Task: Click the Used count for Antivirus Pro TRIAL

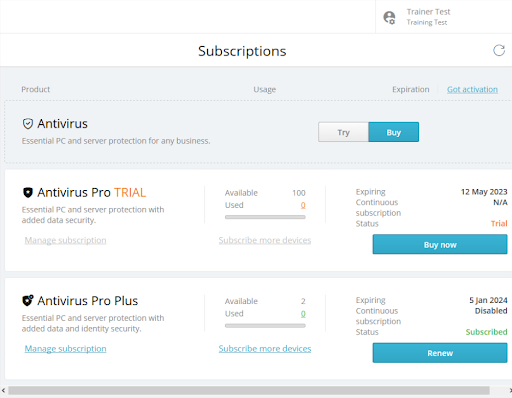Action: click(303, 205)
